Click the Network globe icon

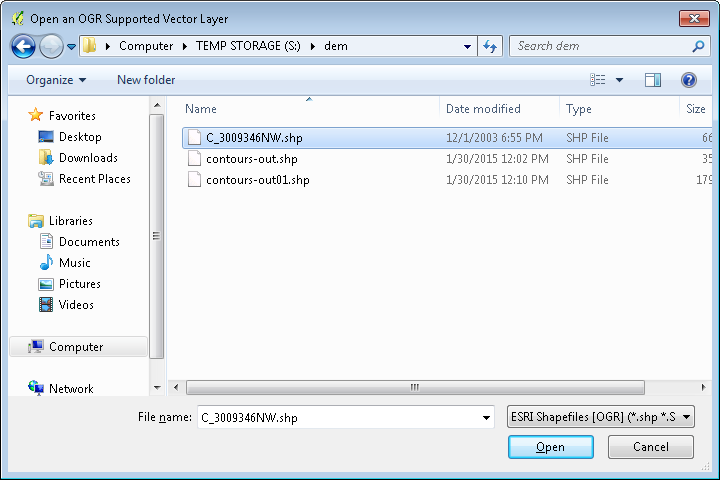36,388
